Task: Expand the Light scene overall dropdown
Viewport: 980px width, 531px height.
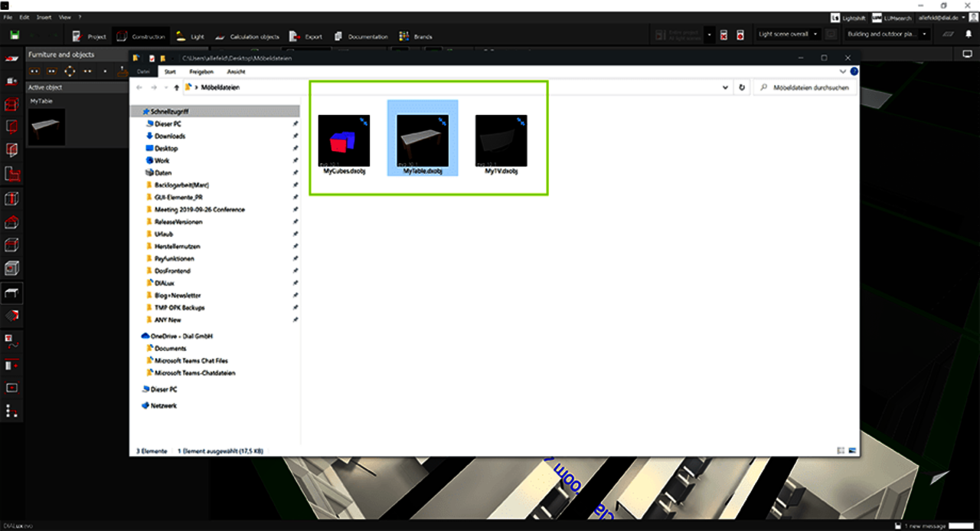Action: point(789,34)
